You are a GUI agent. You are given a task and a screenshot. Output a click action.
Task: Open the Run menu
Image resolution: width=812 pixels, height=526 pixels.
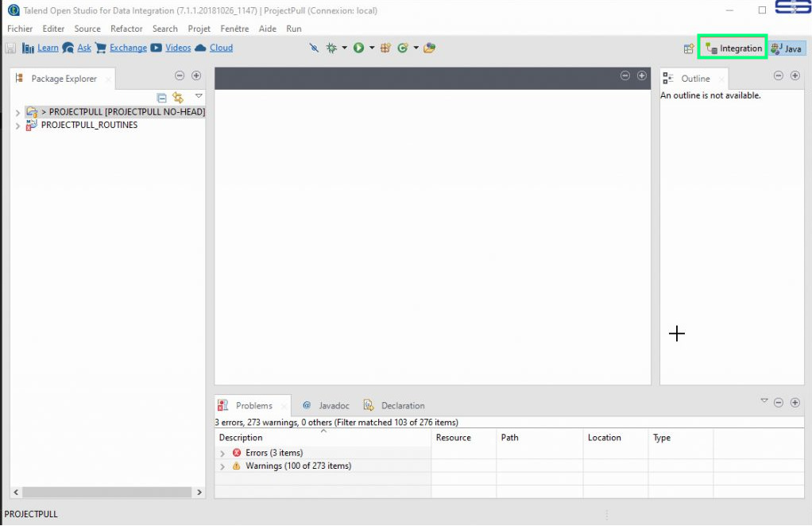294,29
